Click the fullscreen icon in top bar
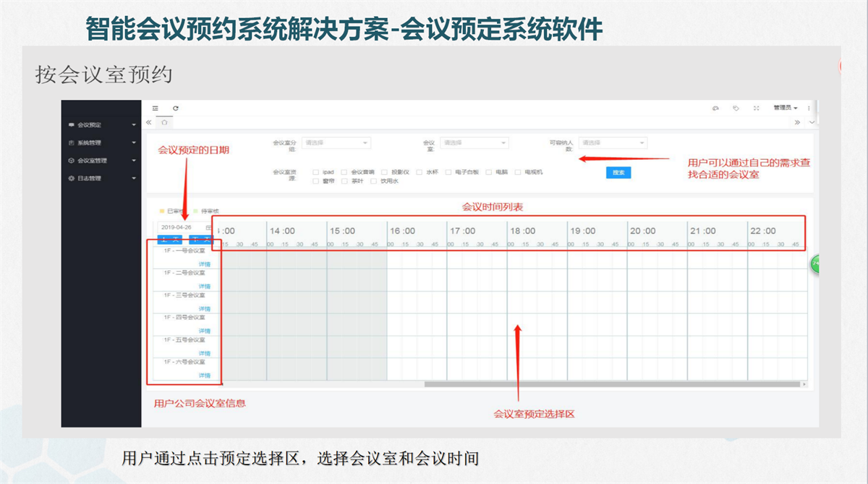Screen dimensions: 868x484 pyautogui.click(x=756, y=109)
